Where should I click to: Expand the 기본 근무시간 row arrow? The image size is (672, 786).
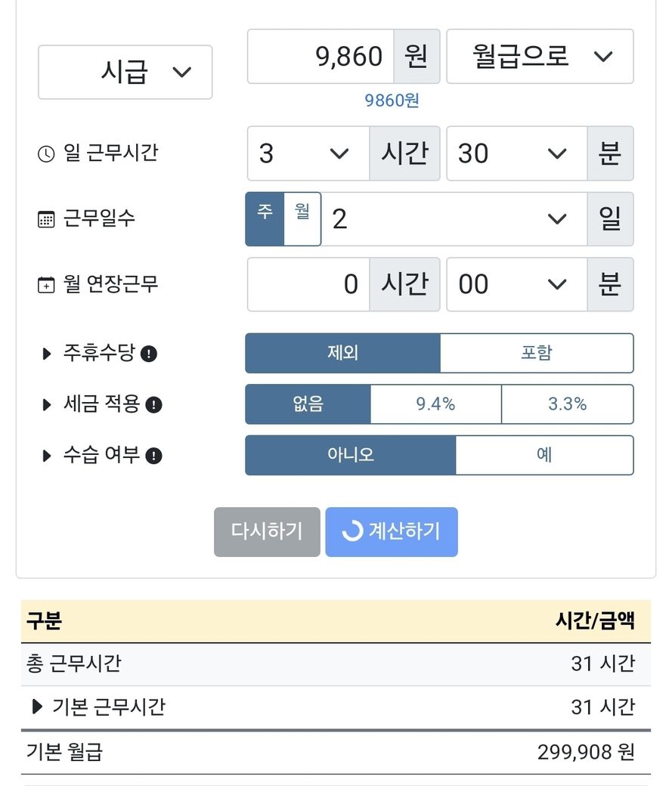37,707
